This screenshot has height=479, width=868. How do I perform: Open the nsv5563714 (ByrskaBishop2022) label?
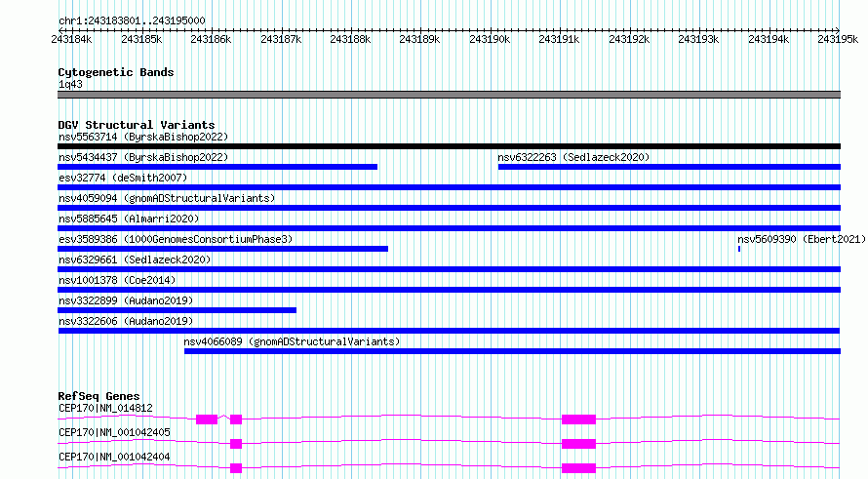[x=143, y=137]
